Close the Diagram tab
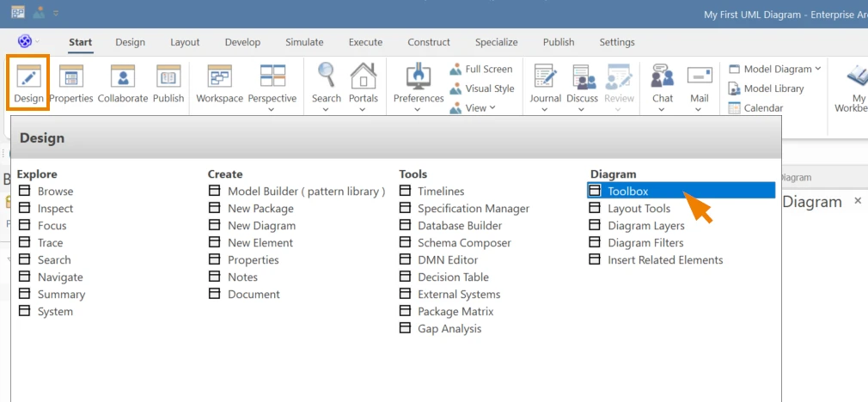Screen dimensions: 868x402 (x=858, y=201)
